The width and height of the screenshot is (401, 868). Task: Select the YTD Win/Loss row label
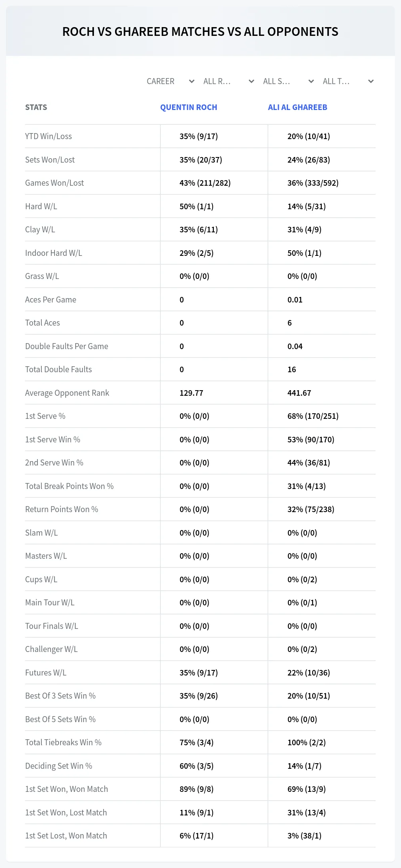pyautogui.click(x=49, y=136)
